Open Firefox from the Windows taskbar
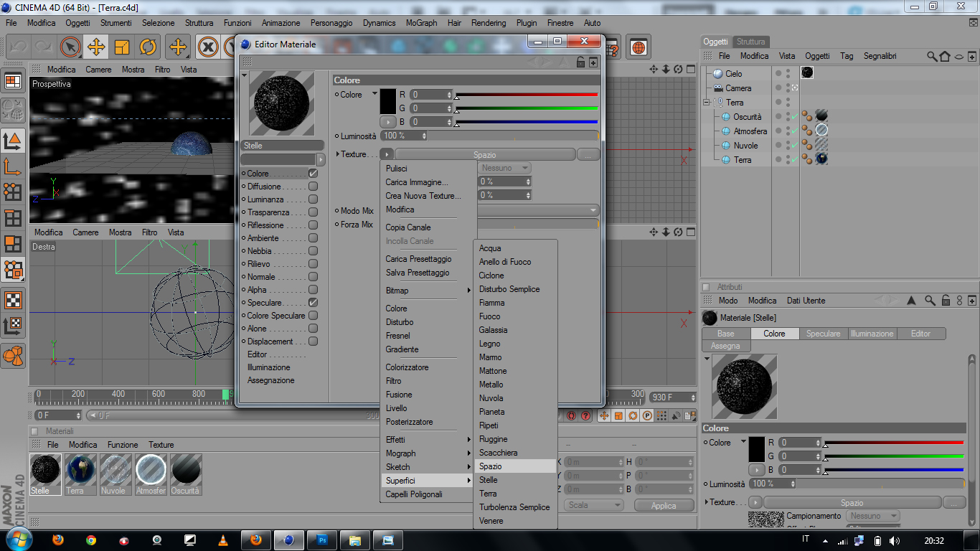 point(59,540)
